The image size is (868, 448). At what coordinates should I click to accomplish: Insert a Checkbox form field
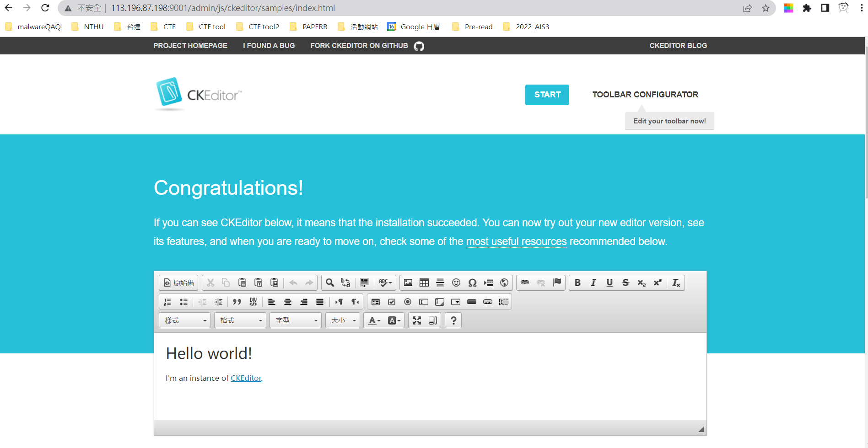pos(392,302)
